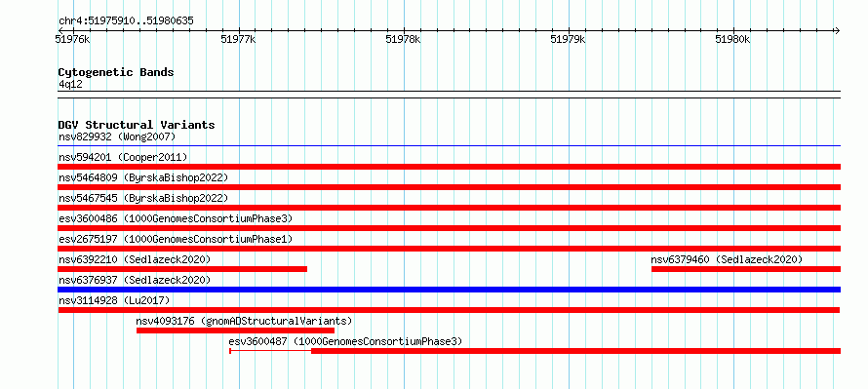Click the 51979k ruler tick label

568,39
